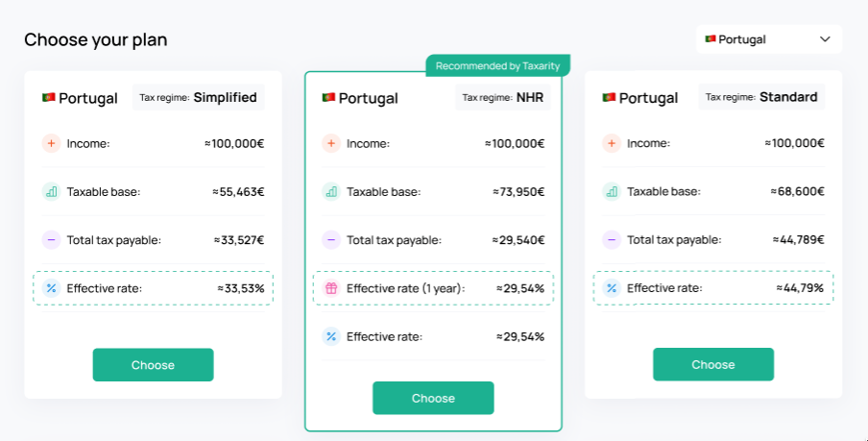Click the percent icon beside NHR Effective rate

coord(331,336)
